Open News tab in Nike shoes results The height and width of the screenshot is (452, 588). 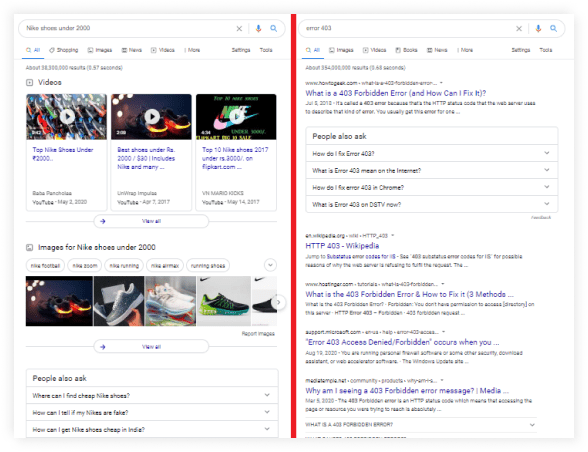[x=132, y=50]
